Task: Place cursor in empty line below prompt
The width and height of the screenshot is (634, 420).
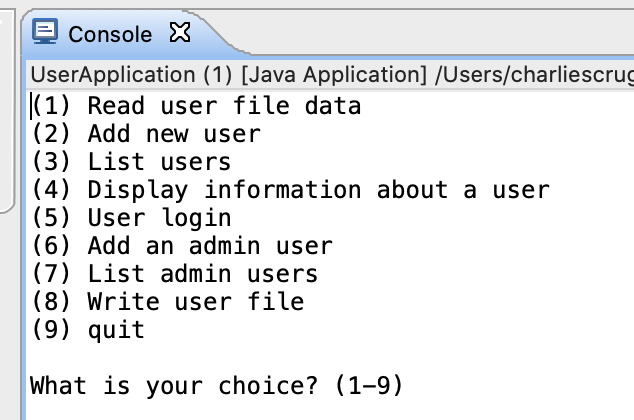Action: (330, 410)
